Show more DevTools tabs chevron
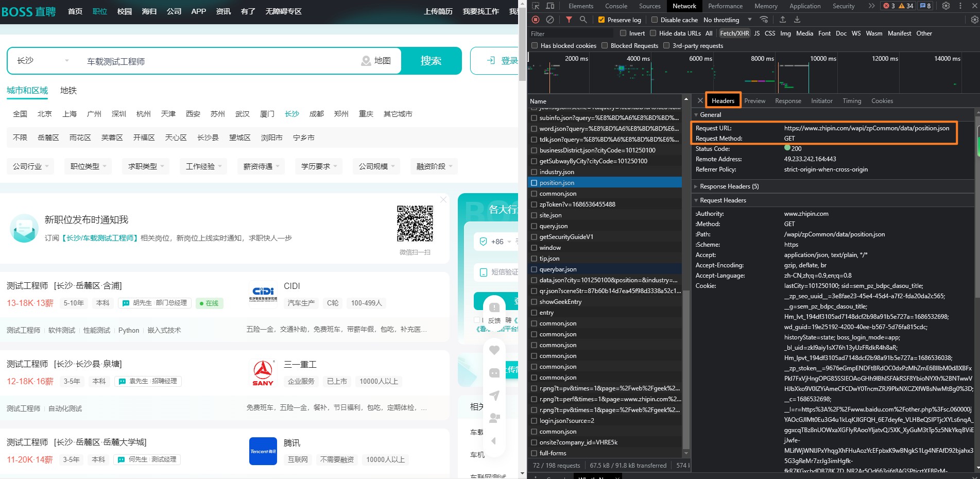The width and height of the screenshot is (980, 479). (x=871, y=6)
